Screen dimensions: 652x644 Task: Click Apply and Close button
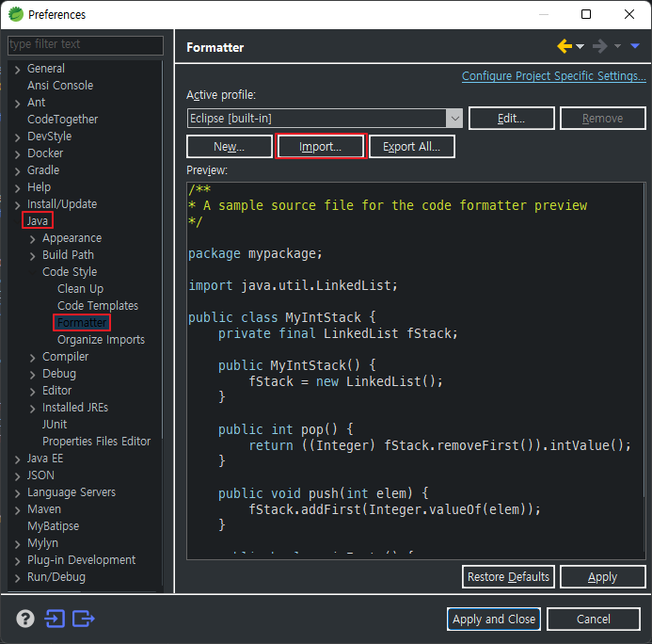[x=494, y=619]
